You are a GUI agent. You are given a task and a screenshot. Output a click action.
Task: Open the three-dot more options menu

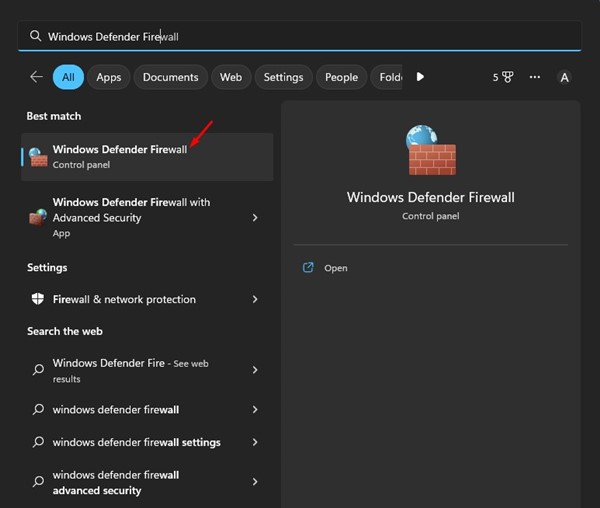535,77
